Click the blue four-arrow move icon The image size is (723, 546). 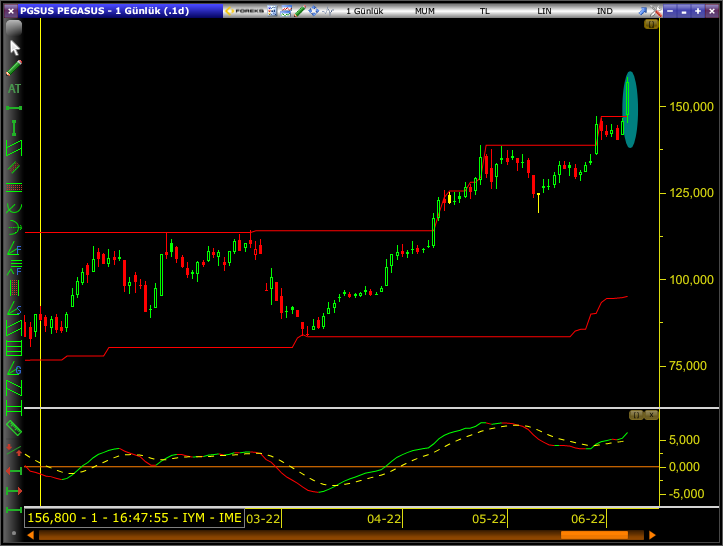pos(314,11)
